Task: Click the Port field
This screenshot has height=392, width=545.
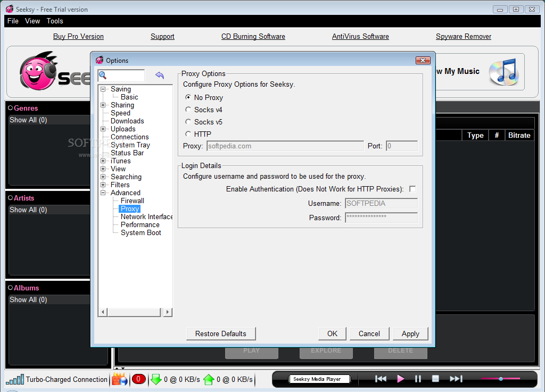Action: [402, 146]
